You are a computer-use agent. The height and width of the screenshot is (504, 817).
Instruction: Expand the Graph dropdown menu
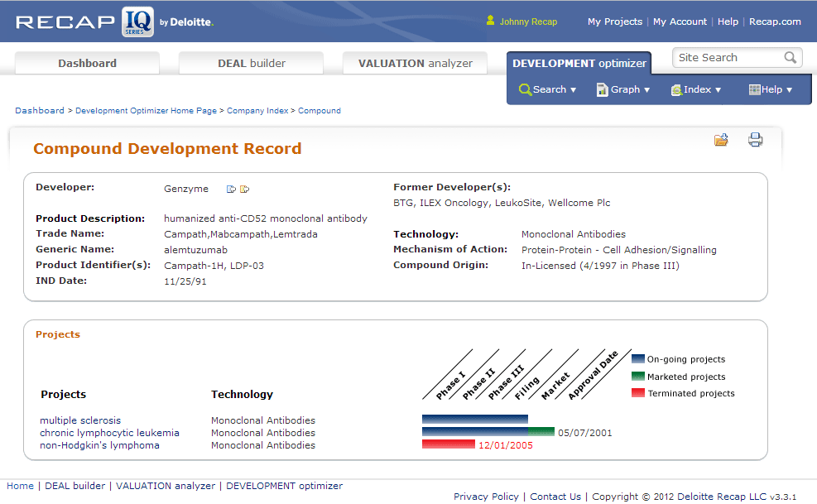click(623, 89)
